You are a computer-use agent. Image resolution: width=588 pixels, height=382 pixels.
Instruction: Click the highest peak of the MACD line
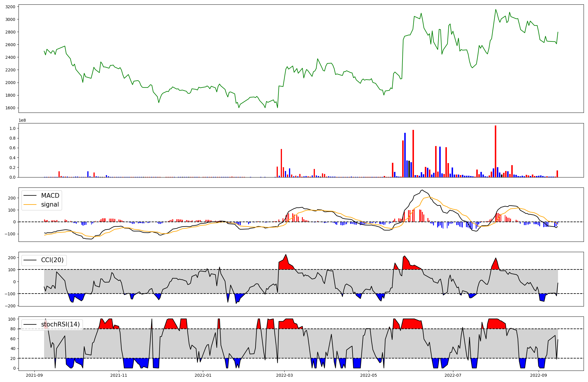click(422, 190)
